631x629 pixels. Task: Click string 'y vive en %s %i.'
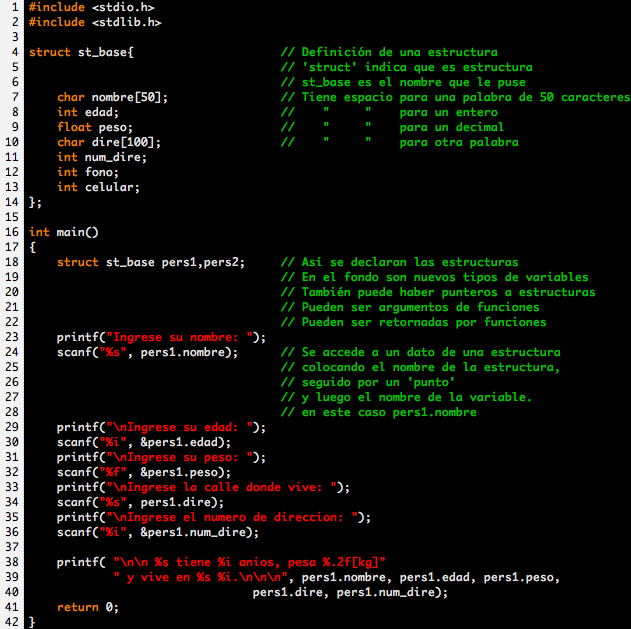pos(182,577)
